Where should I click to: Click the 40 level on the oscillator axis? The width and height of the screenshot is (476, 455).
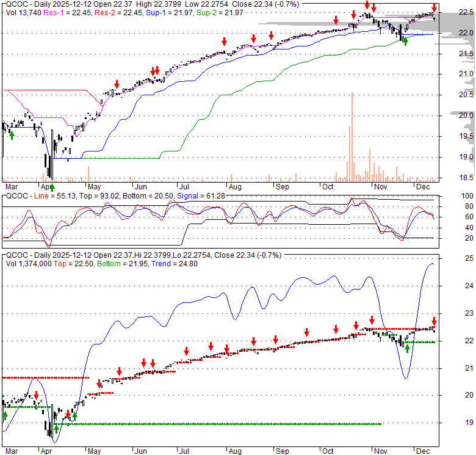click(x=469, y=227)
